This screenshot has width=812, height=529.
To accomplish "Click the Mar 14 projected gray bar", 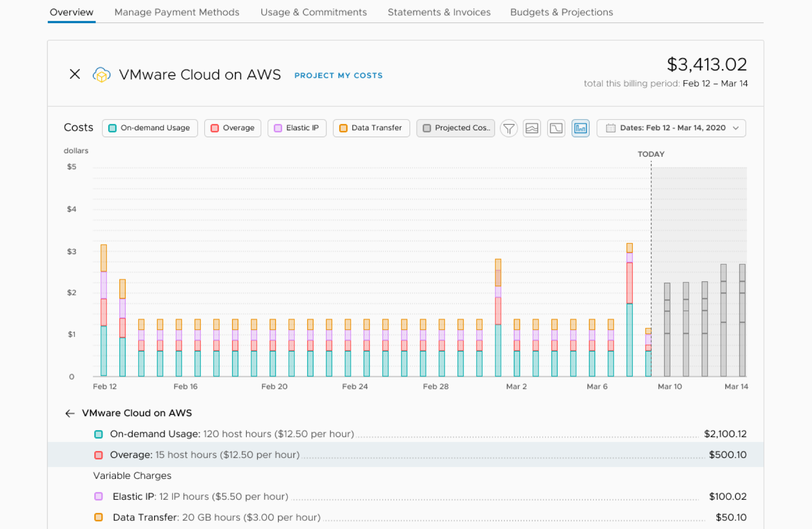I will [x=742, y=320].
